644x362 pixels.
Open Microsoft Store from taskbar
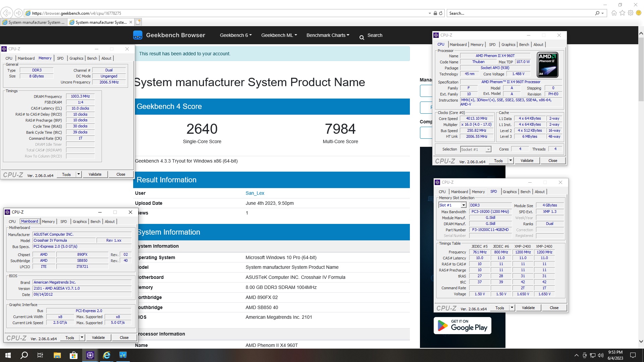click(x=73, y=355)
